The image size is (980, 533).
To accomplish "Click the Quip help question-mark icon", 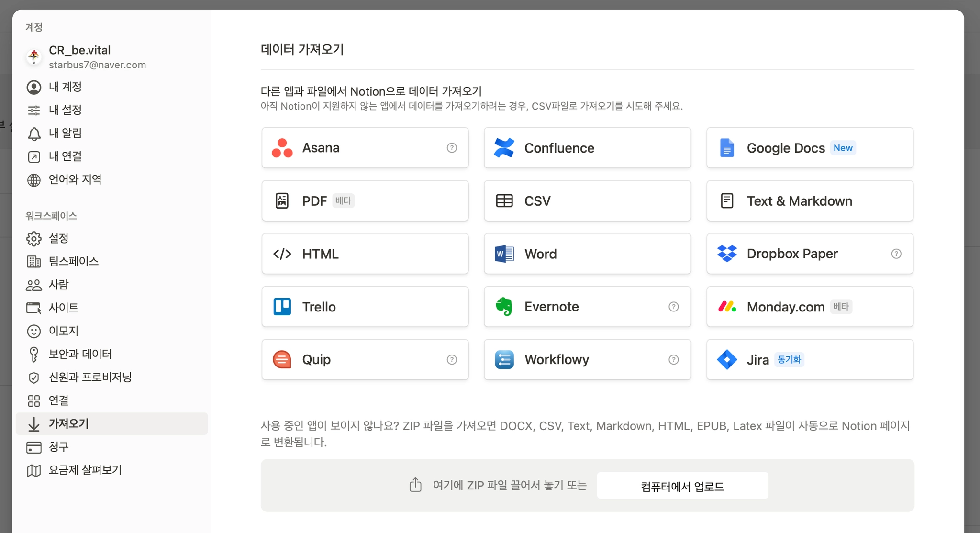I will tap(451, 360).
